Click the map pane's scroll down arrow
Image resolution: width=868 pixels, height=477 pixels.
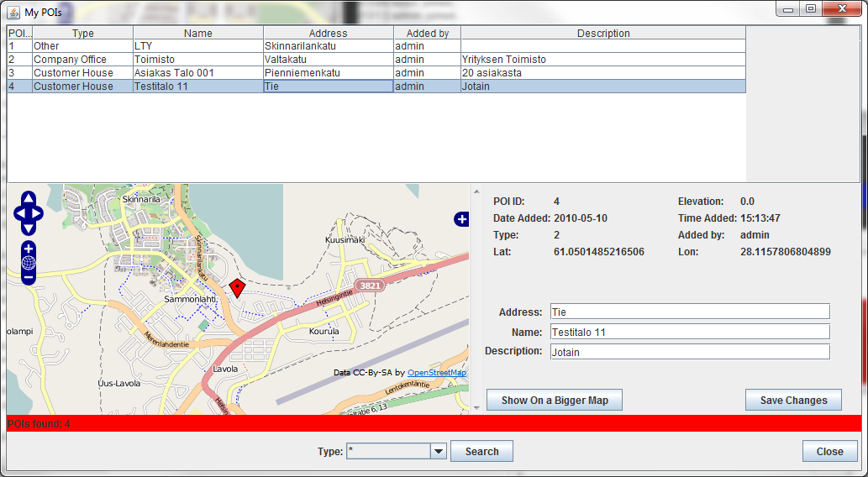476,408
